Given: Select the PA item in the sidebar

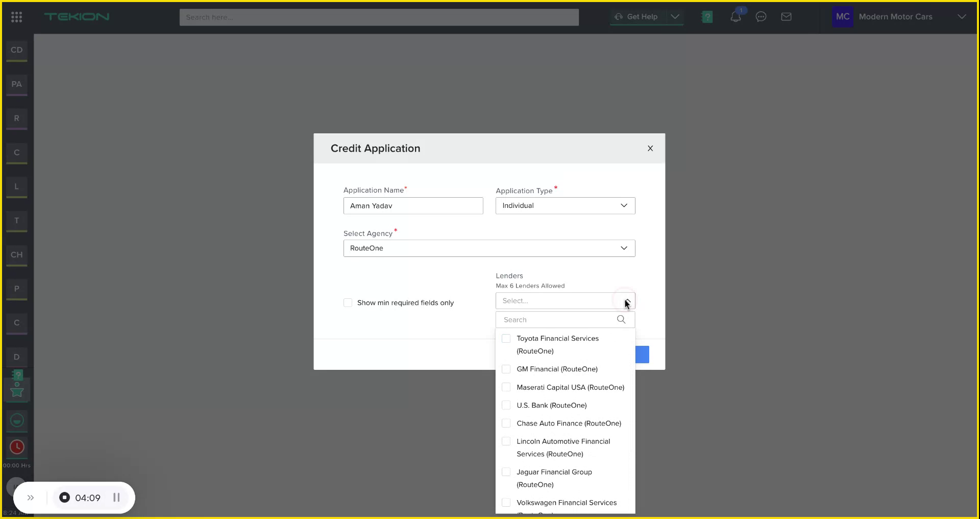Looking at the screenshot, I should coord(16,84).
